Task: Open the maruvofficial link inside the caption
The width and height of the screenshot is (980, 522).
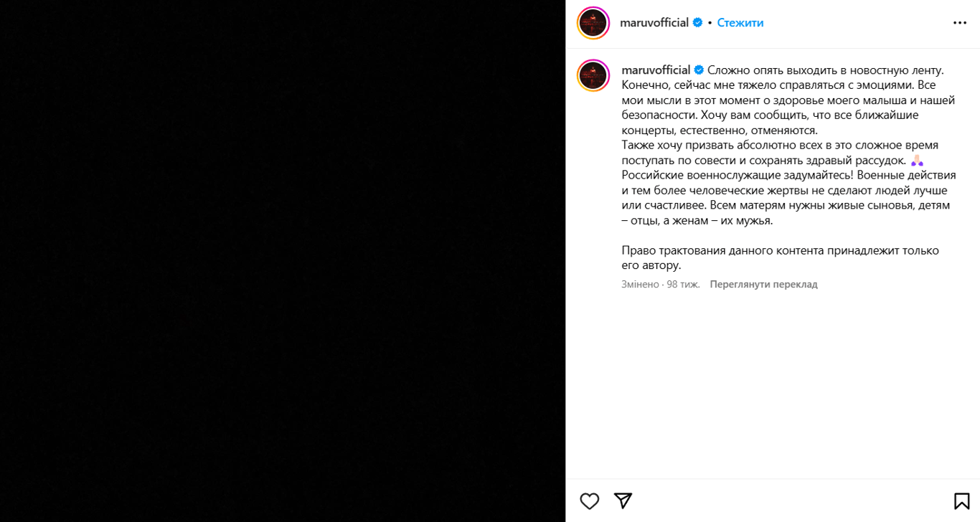Action: point(657,70)
